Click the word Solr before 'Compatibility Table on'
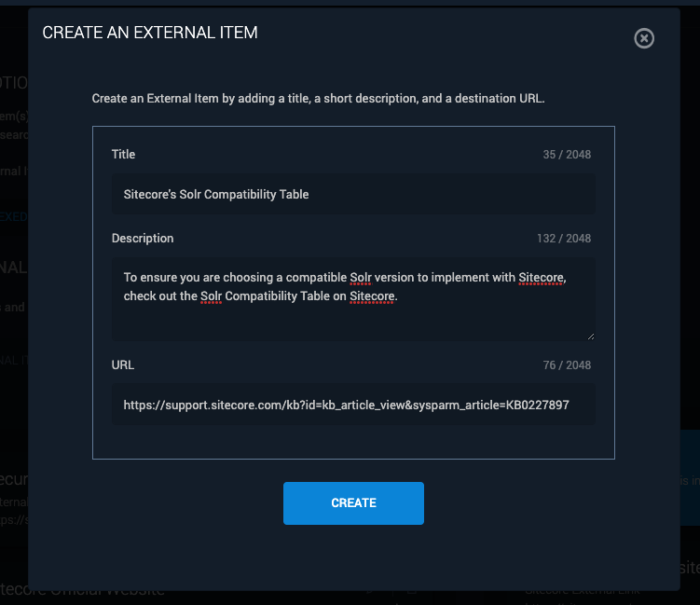 pyautogui.click(x=212, y=296)
